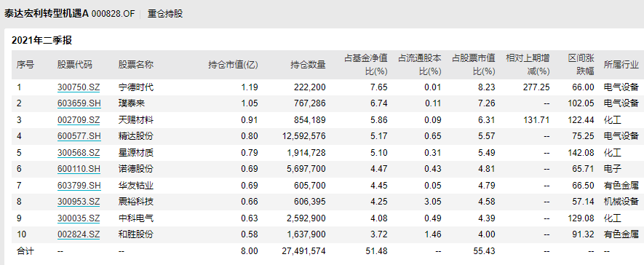Click the 2021年二季报 report title

tap(42, 40)
